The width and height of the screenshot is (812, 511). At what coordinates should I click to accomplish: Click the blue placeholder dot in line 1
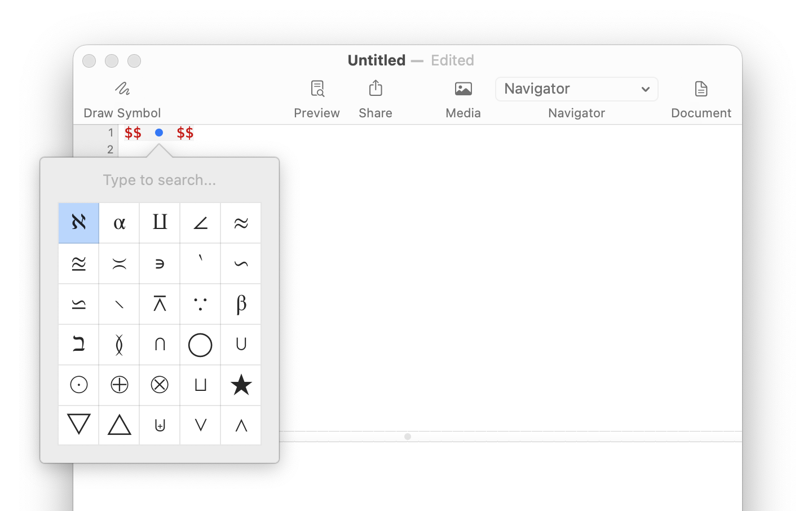(159, 133)
